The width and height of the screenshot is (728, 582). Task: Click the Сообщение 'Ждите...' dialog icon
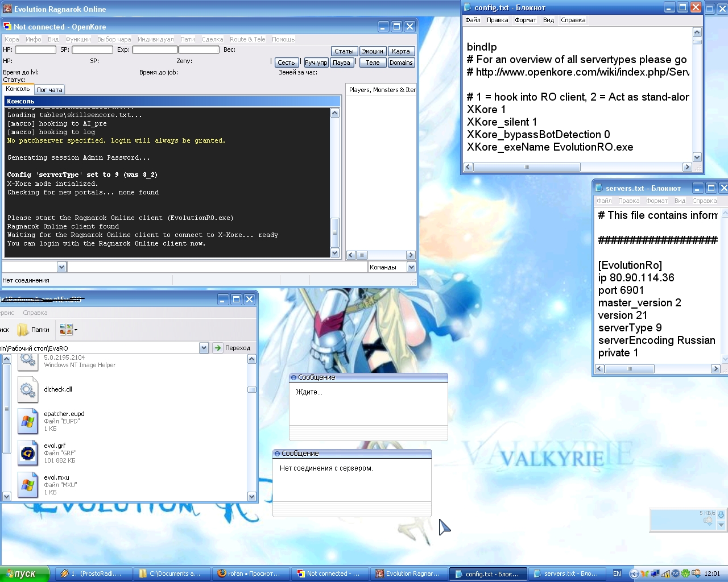pos(293,377)
